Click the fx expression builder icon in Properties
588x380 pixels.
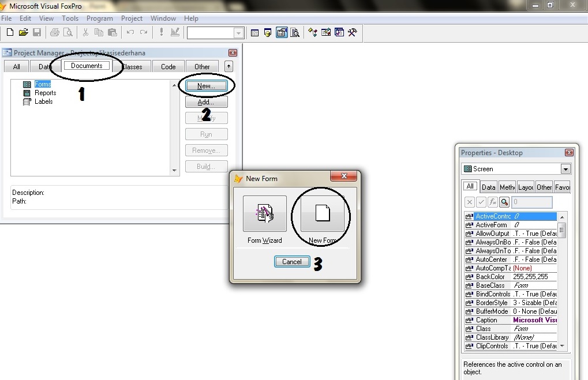pos(493,202)
